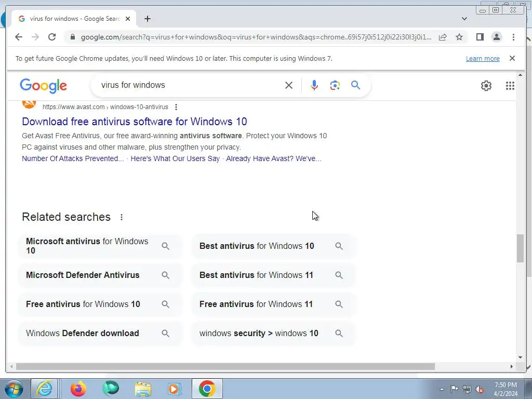Image resolution: width=532 pixels, height=399 pixels.
Task: Open Windows Explorer folder on taskbar
Action: 143,389
